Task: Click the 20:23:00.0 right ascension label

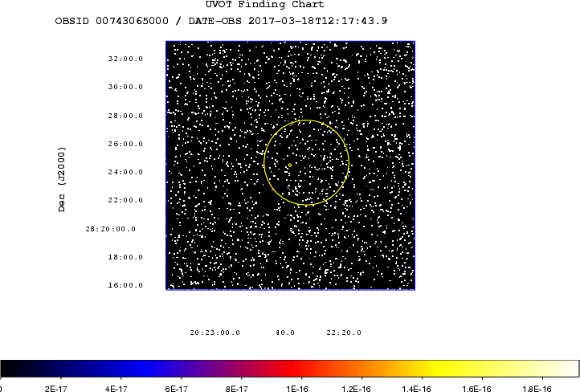Action: point(215,333)
